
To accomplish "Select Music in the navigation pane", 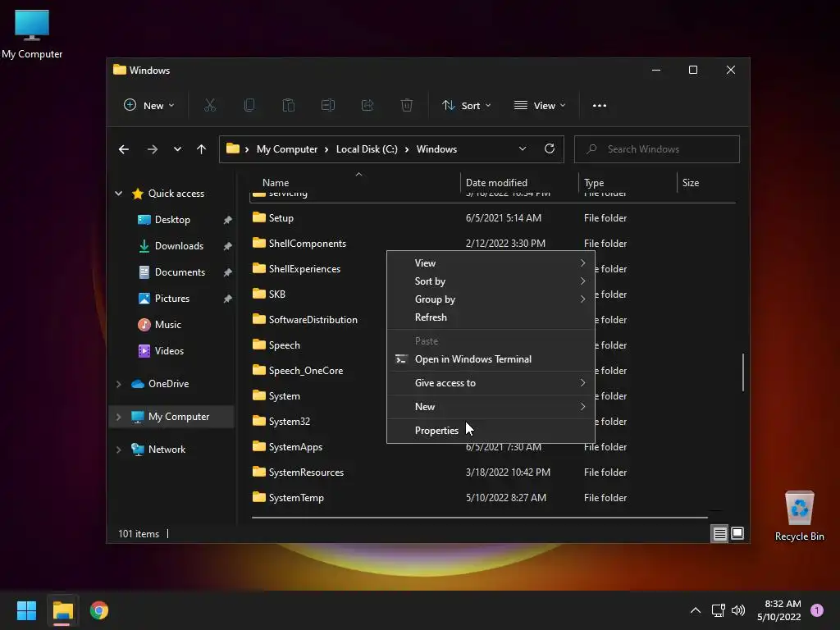I will [x=167, y=325].
